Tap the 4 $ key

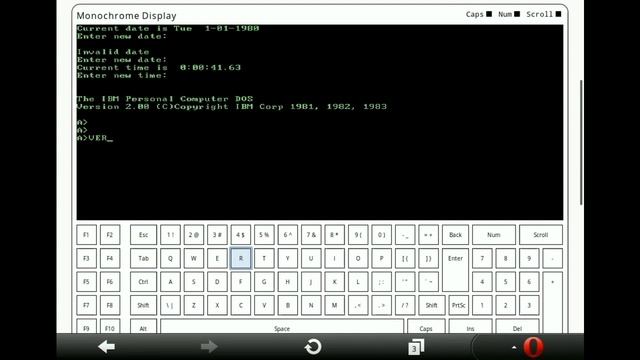pos(241,235)
